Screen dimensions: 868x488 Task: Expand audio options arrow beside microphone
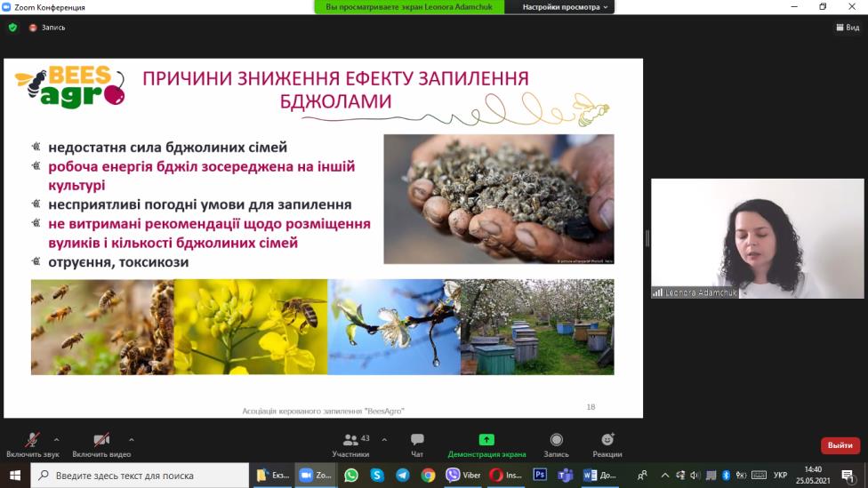pyautogui.click(x=57, y=439)
